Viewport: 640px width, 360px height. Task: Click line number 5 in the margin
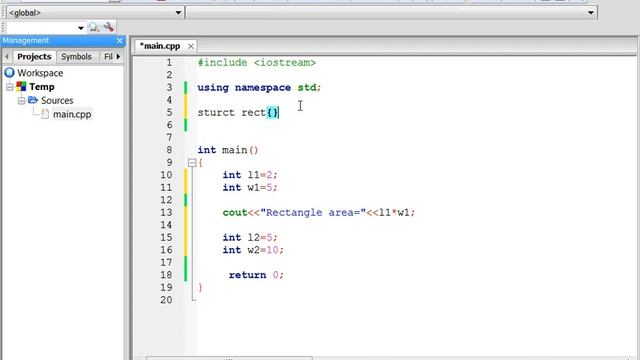pos(169,113)
